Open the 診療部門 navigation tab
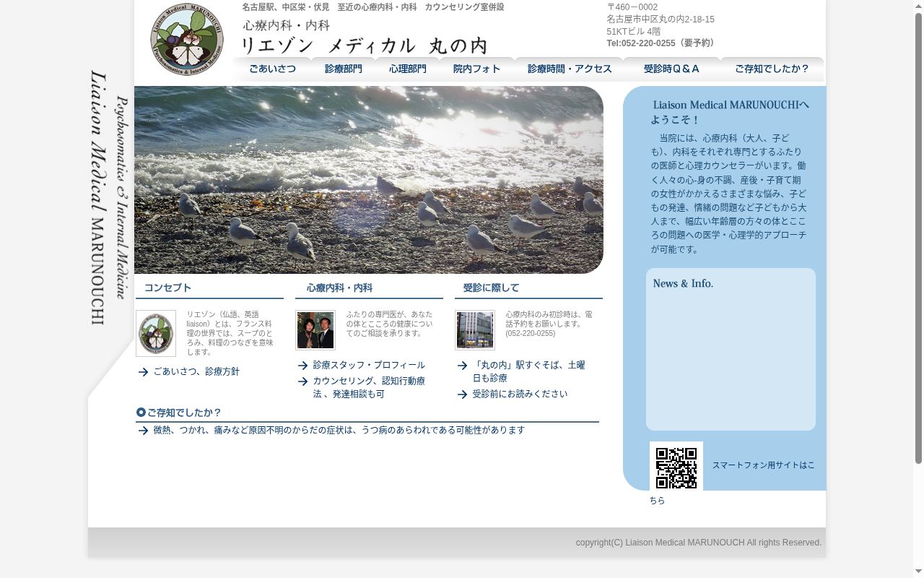This screenshot has width=924, height=578. pos(343,69)
